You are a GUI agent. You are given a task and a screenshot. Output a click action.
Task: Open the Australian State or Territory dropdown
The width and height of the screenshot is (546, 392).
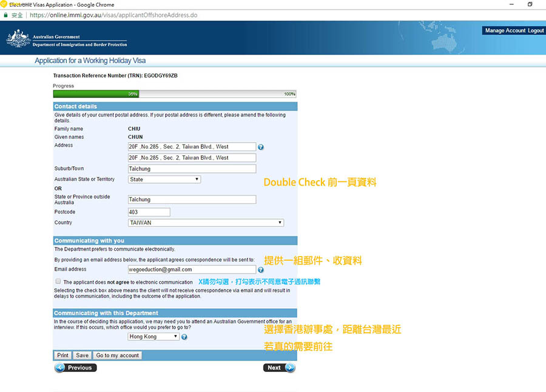tap(164, 180)
